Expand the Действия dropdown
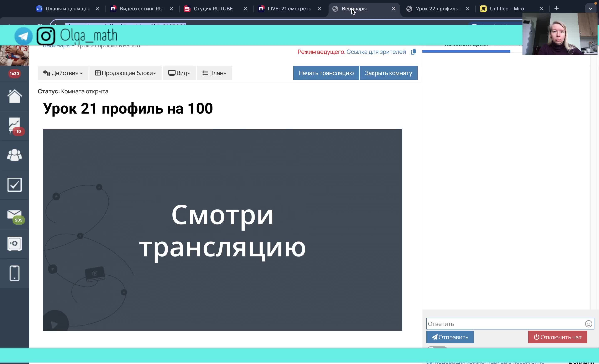This screenshot has height=364, width=599. pos(63,73)
